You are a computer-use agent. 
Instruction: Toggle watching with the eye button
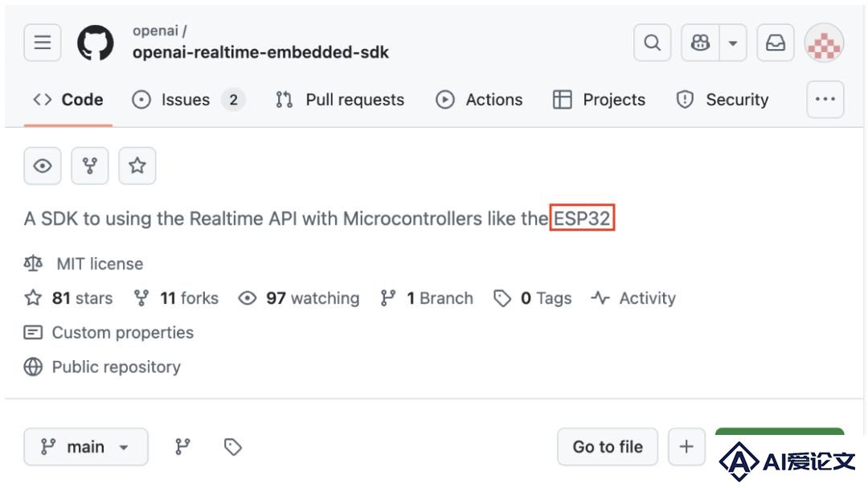43,166
